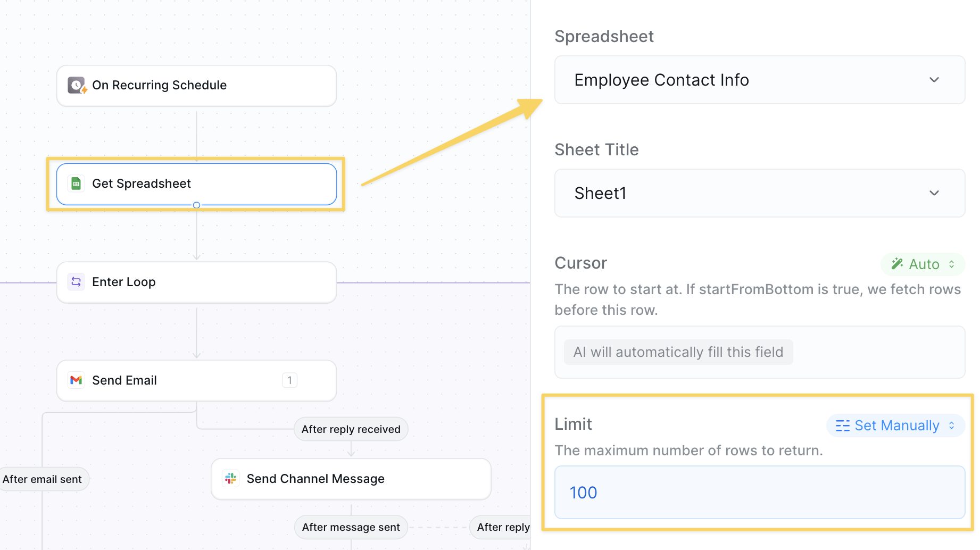This screenshot has height=550, width=980.
Task: Click the magic wand icon beside Auto
Action: click(x=897, y=264)
